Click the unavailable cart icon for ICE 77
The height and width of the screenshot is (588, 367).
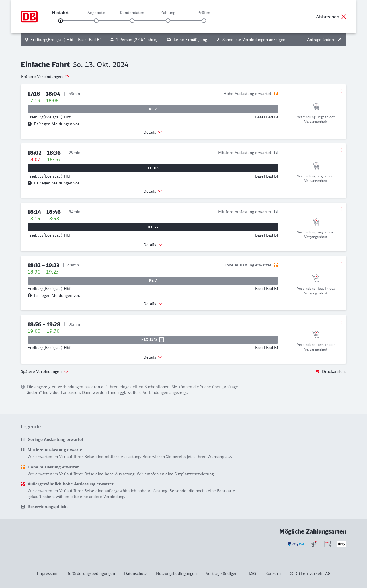click(x=316, y=222)
